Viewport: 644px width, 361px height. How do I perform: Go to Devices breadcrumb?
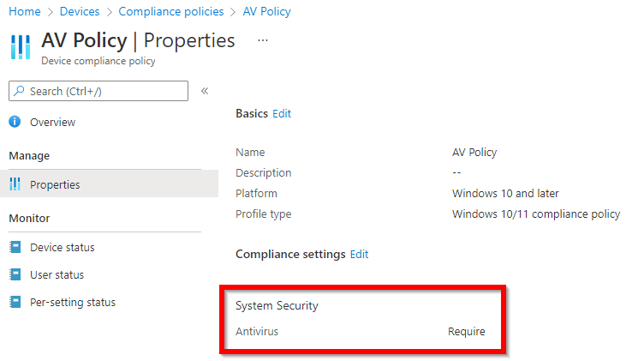80,11
